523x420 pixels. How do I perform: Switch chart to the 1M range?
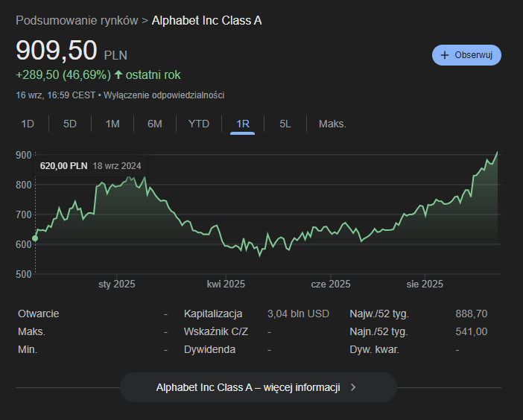click(112, 124)
